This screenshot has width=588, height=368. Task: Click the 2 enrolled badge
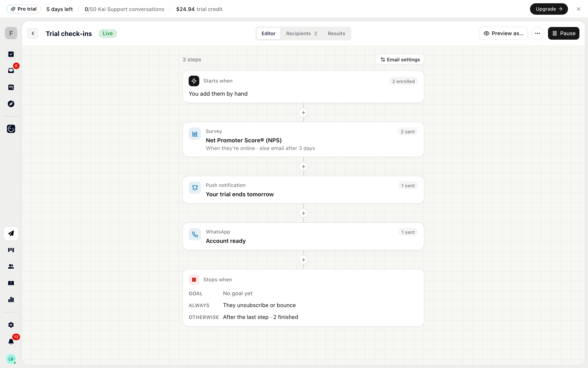[403, 81]
